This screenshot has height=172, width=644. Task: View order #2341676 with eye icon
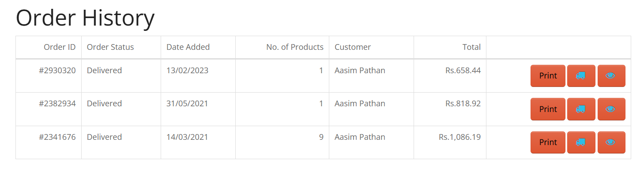coord(611,142)
